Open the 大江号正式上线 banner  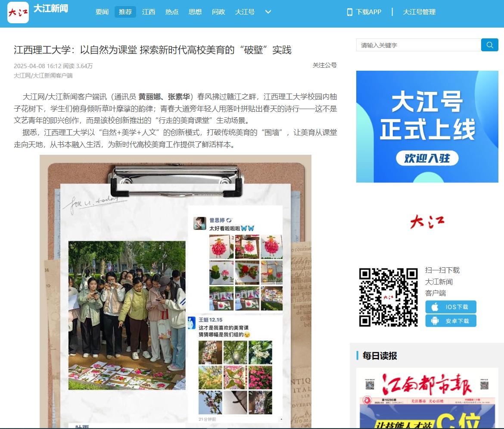(427, 126)
